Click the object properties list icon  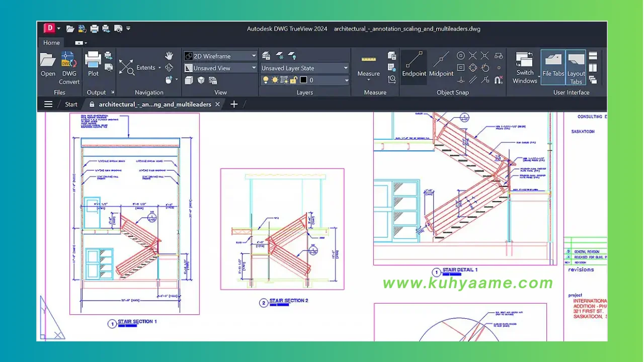click(392, 55)
